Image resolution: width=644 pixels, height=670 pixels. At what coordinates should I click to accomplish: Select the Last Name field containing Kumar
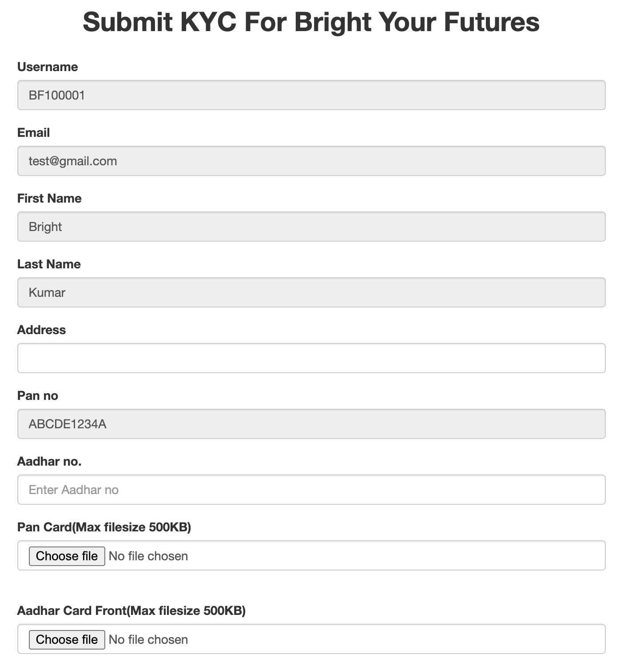point(311,292)
